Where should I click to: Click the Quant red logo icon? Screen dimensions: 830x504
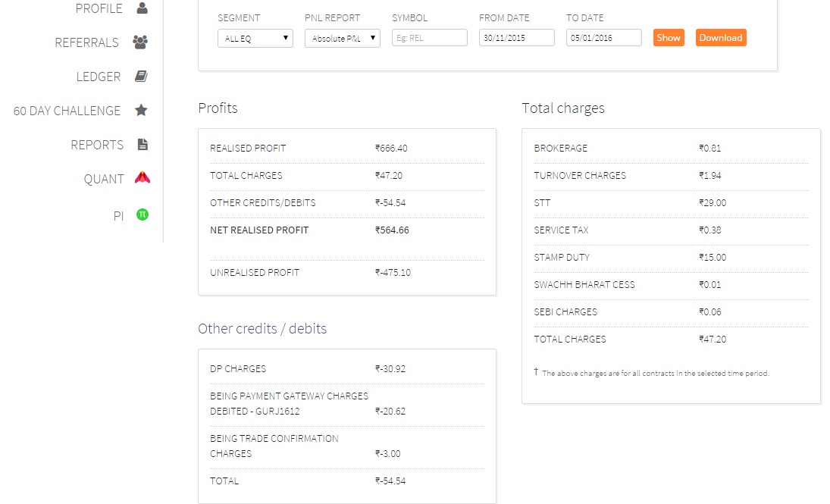coord(143,178)
